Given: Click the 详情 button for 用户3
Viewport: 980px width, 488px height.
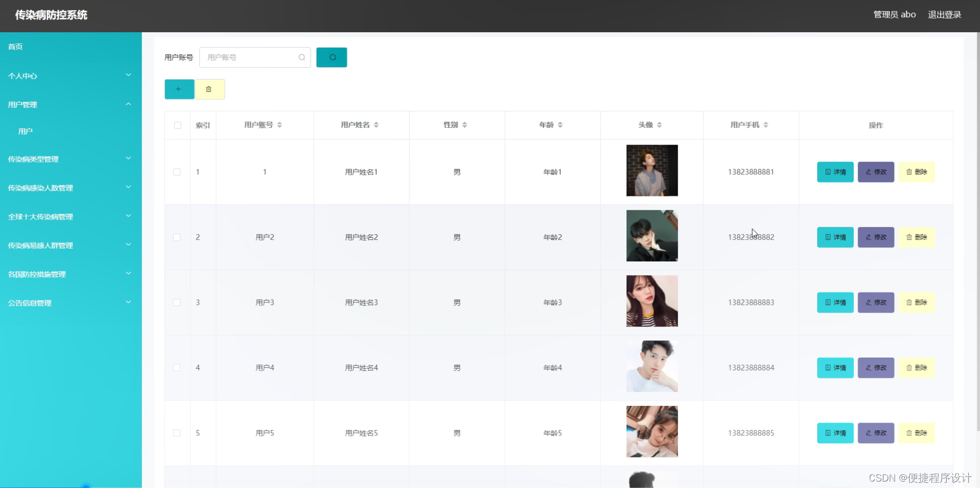Looking at the screenshot, I should (x=834, y=302).
